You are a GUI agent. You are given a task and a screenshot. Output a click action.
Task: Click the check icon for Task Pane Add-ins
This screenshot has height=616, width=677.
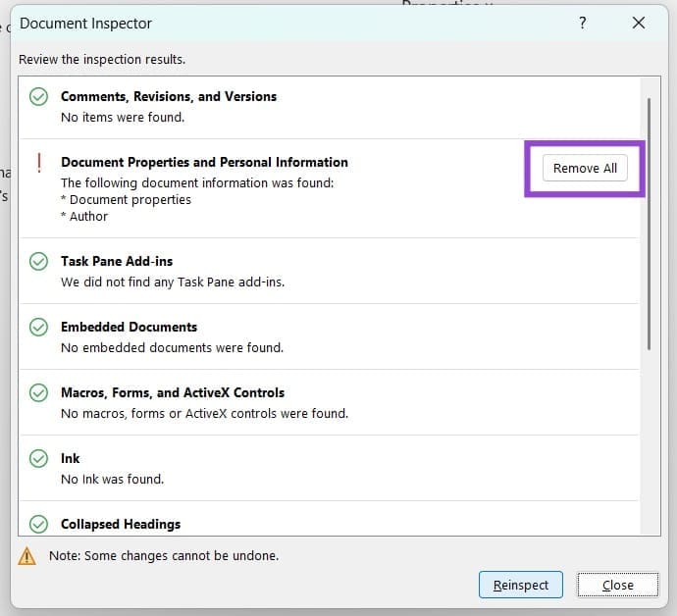38,262
